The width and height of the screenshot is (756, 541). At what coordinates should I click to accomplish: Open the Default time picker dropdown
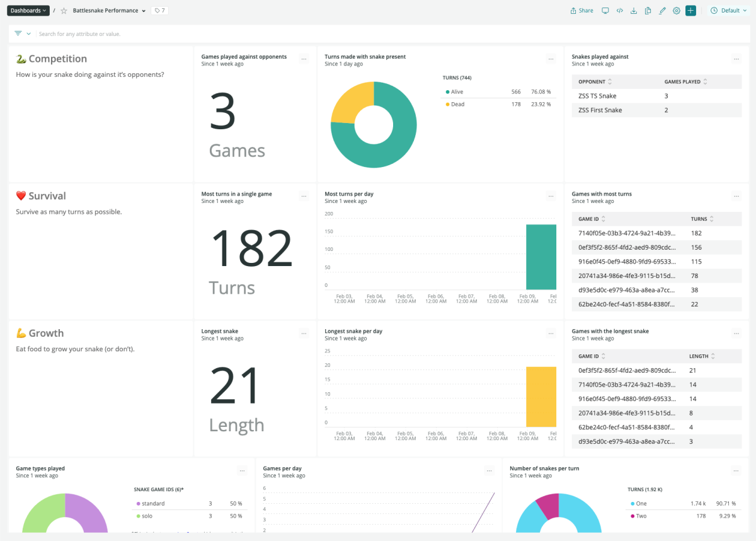[730, 11]
